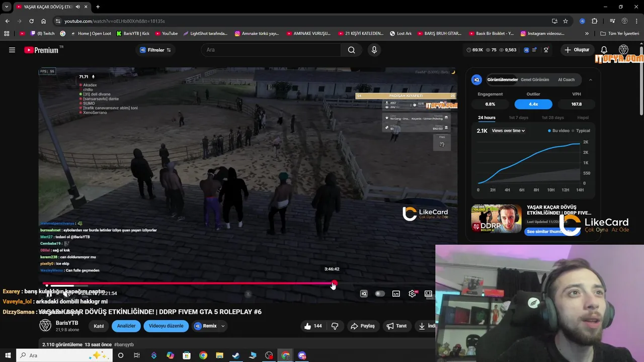The image size is (644, 362).
Task: Start voice search with the microphone icon
Action: click(374, 50)
